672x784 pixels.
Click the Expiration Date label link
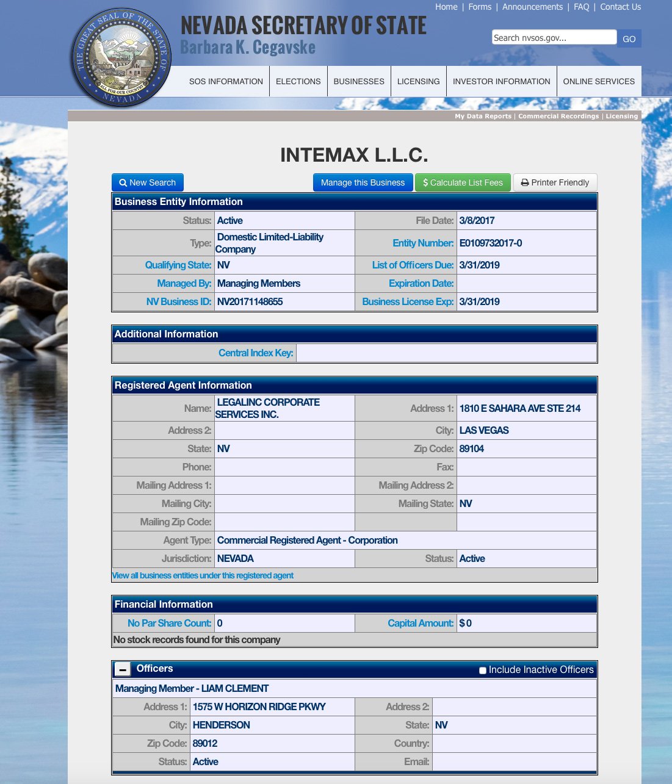point(421,283)
